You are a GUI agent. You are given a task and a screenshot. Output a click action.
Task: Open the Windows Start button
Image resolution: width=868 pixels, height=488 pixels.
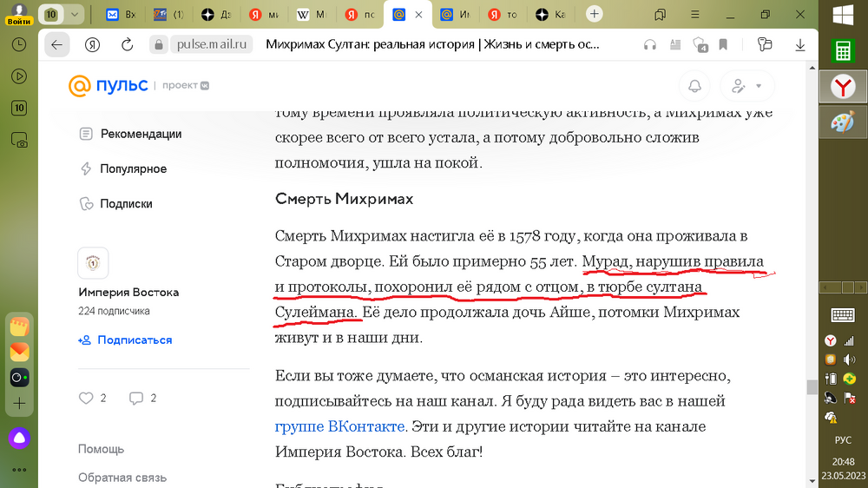pyautogui.click(x=843, y=16)
